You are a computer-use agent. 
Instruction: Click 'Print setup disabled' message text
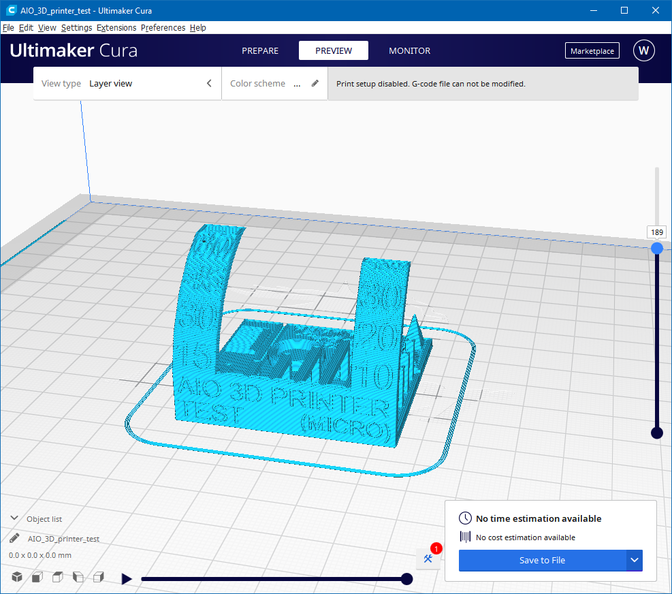pos(430,84)
